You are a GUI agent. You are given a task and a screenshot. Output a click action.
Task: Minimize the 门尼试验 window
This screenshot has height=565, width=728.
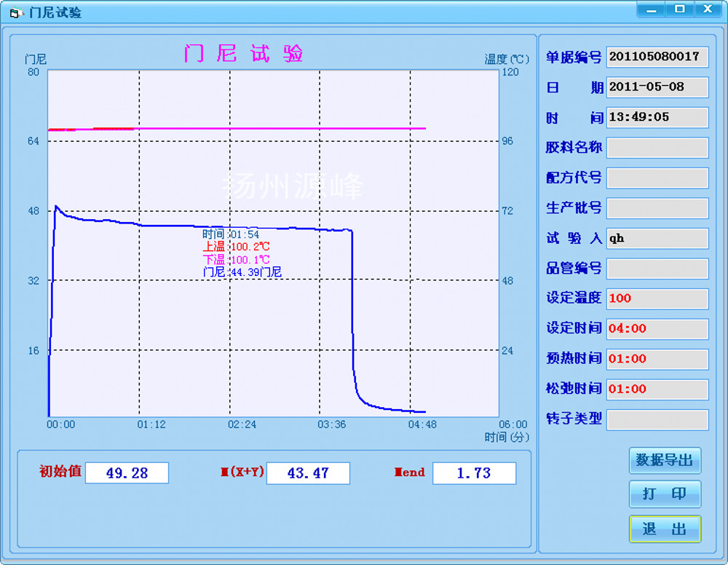(x=652, y=9)
